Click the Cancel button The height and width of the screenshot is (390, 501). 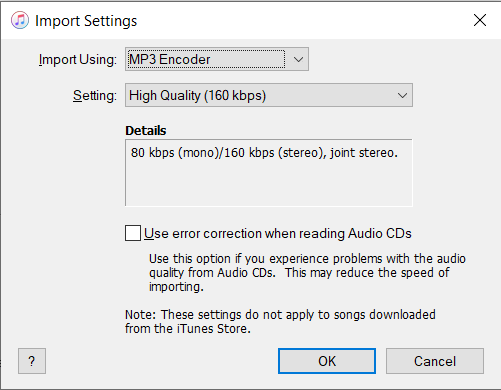[x=435, y=361]
